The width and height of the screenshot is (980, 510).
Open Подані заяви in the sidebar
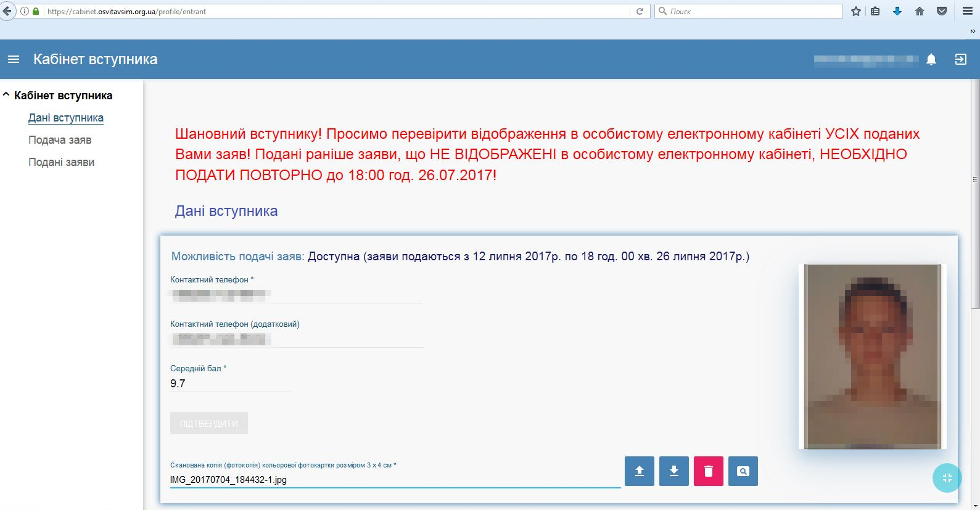61,162
